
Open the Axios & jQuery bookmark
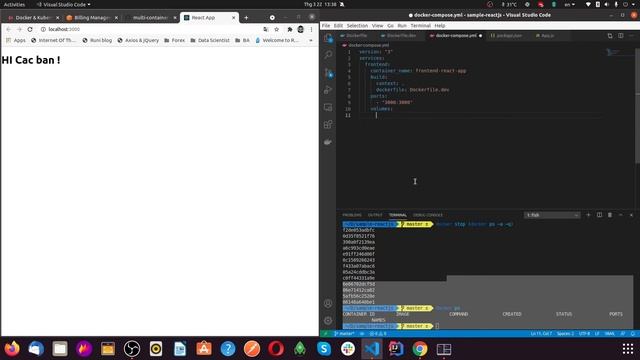[138, 40]
